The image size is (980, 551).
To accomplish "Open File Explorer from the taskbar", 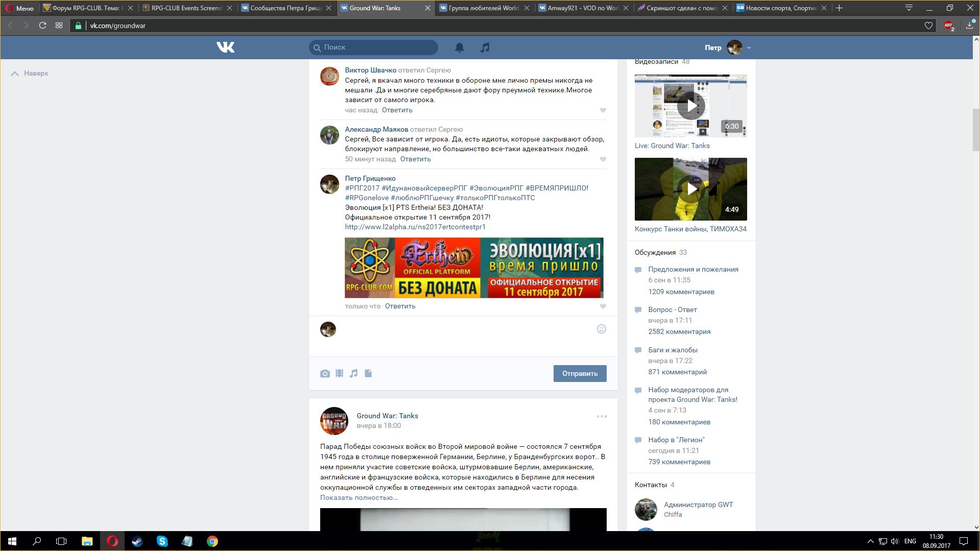I will 87,541.
